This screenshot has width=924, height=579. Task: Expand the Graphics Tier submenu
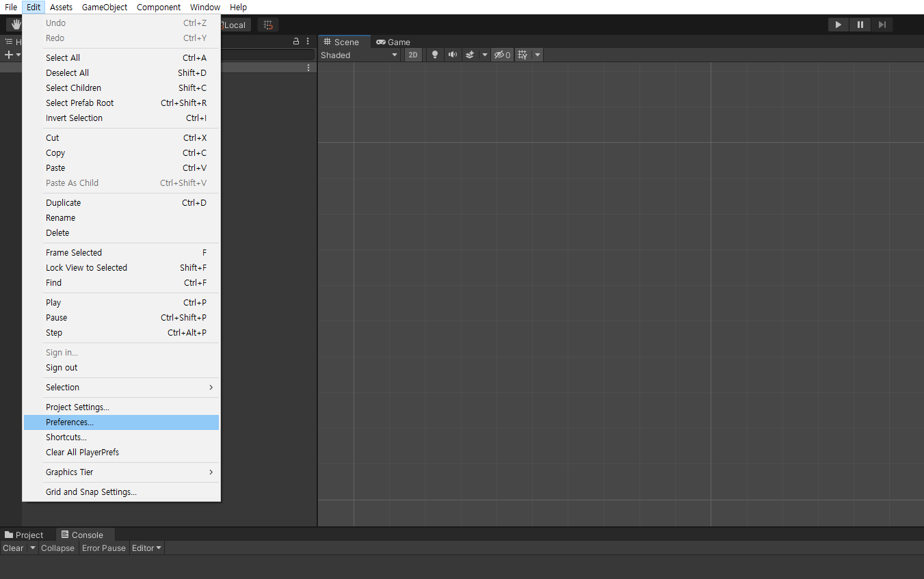pyautogui.click(x=121, y=472)
